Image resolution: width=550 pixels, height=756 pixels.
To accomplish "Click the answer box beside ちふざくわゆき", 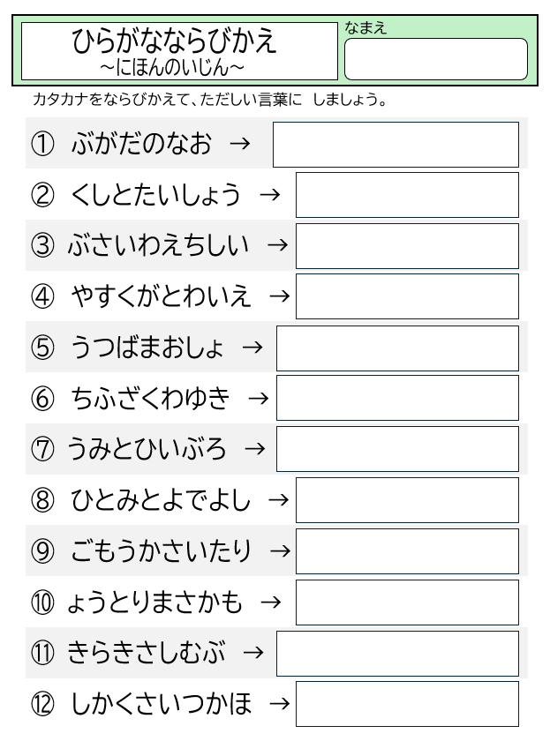I will tap(397, 398).
